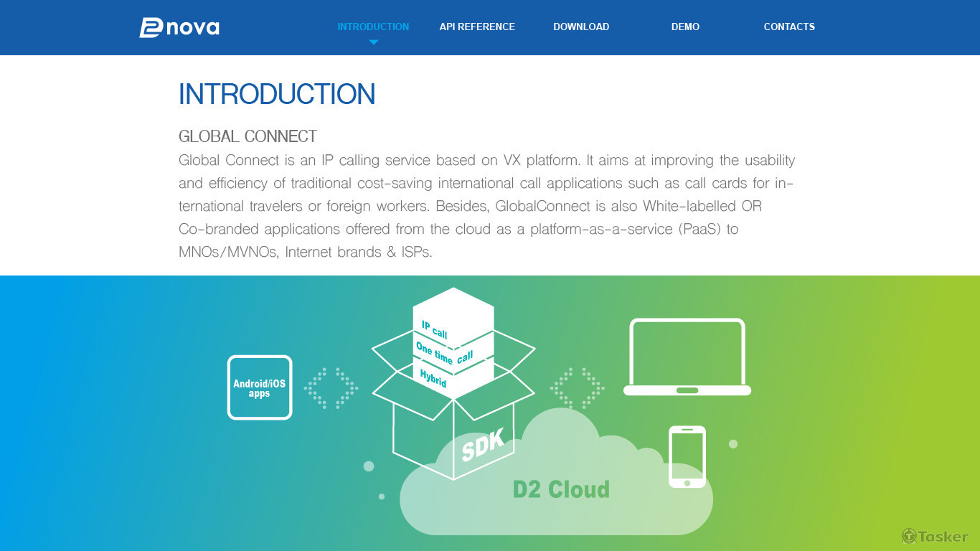This screenshot has height=551, width=980.
Task: Click the IP call layer label
Action: pyautogui.click(x=435, y=330)
